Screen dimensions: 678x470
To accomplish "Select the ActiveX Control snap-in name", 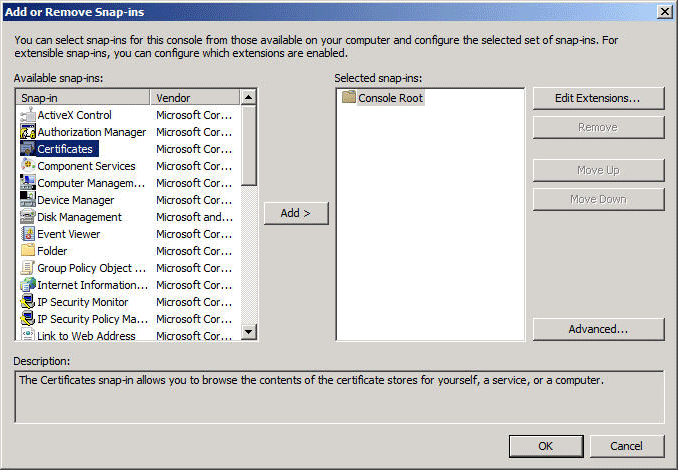I will pyautogui.click(x=74, y=115).
